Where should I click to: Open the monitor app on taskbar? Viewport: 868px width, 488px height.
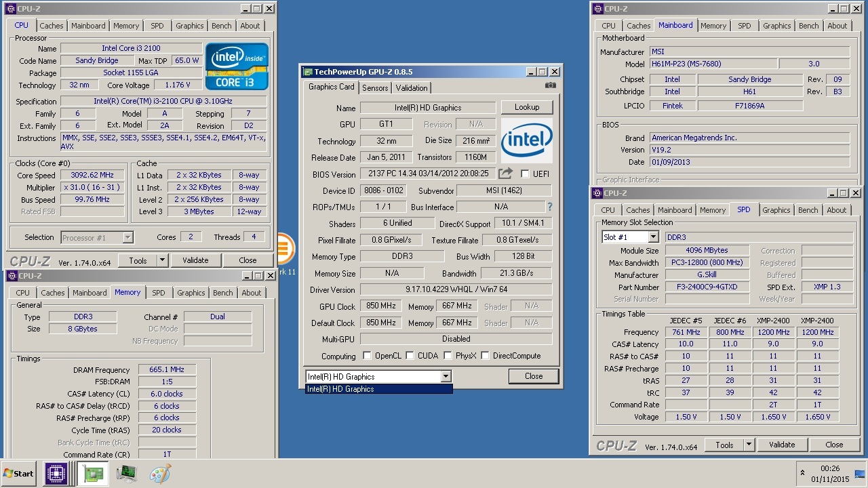(127, 474)
